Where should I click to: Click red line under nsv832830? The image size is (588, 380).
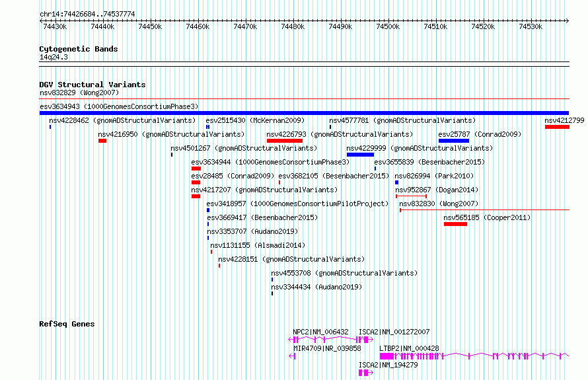[x=484, y=210]
